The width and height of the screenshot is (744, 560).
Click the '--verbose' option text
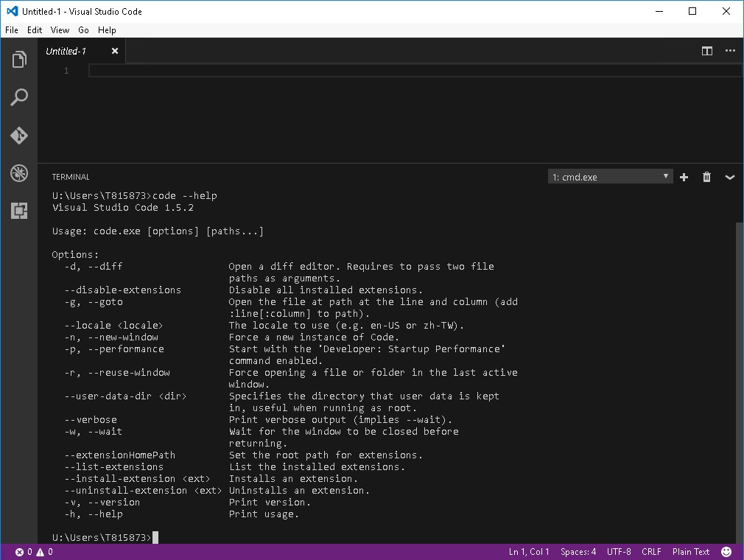click(91, 419)
